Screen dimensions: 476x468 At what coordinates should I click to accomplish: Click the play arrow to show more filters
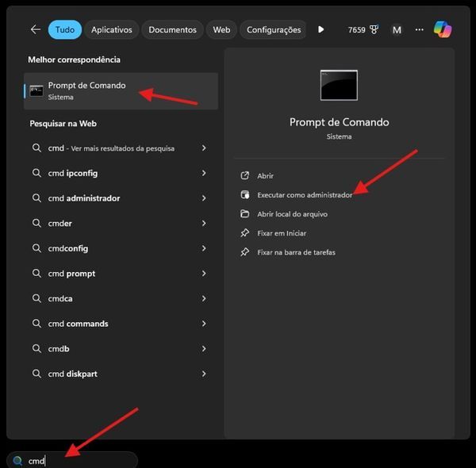pos(321,29)
